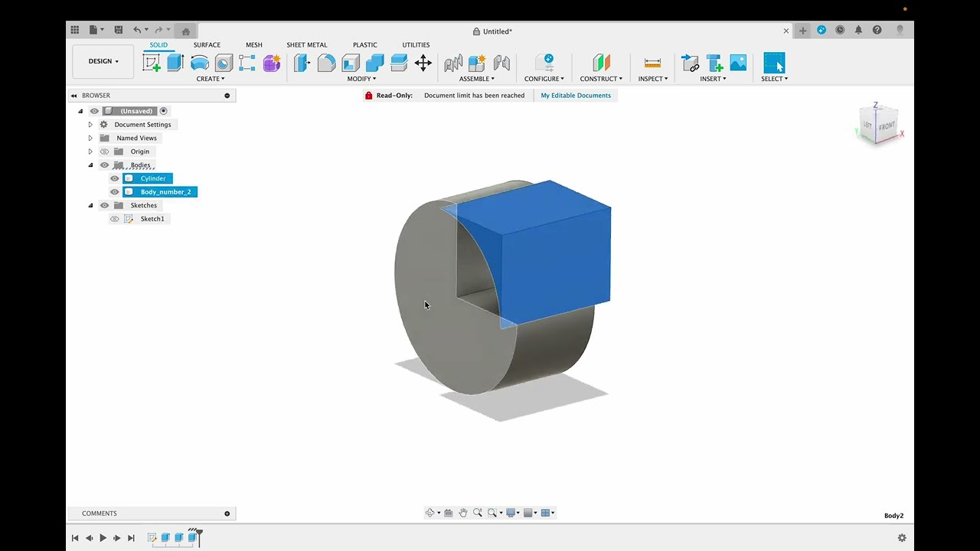Switch to the MESH tab
This screenshot has height=551, width=980.
coord(254,44)
